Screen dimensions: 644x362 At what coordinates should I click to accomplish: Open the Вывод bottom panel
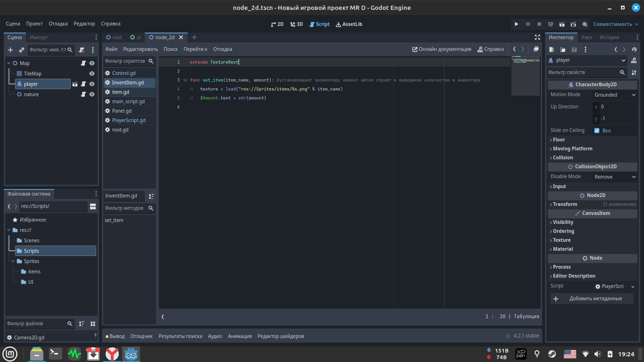click(x=115, y=336)
